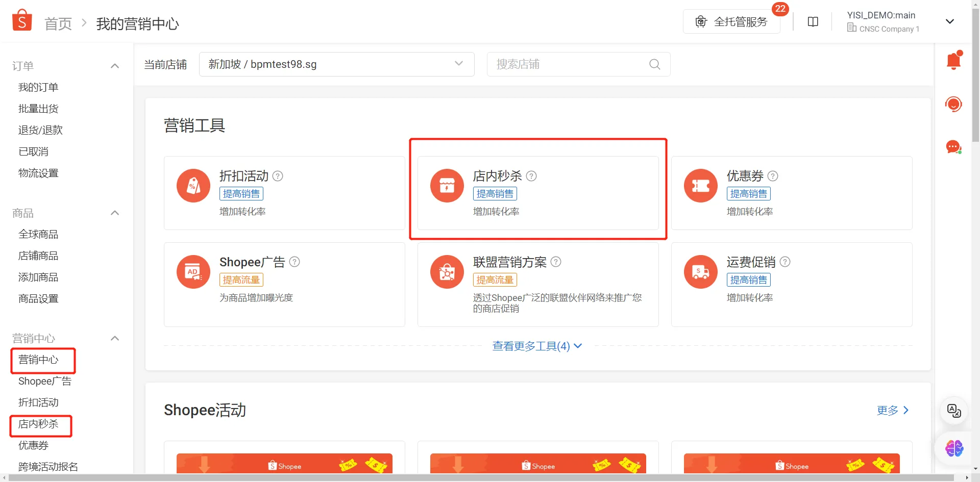
Task: Select 店内秒杀 in the left sidebar
Action: [40, 424]
